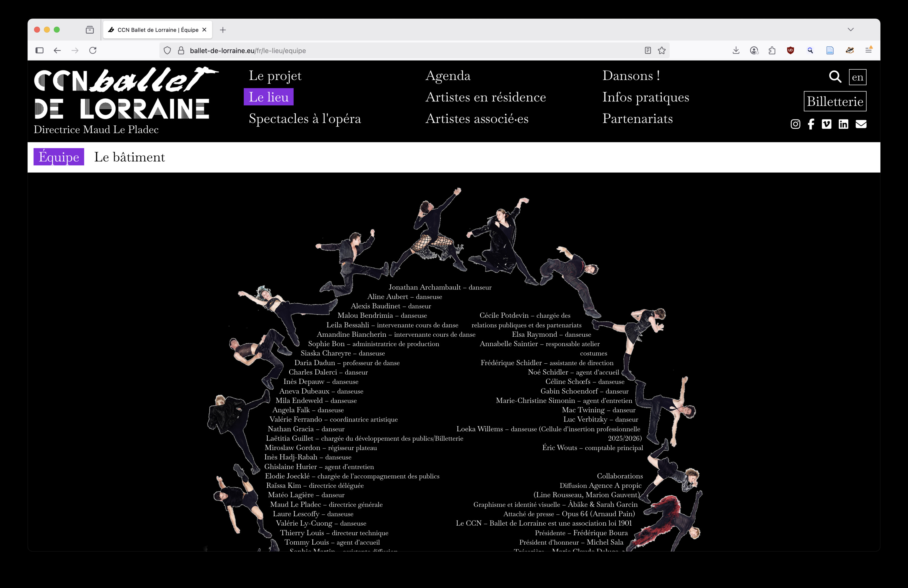Viewport: 908px width, 588px height.
Task: Switch to Le bâtiment tab
Action: 129,157
